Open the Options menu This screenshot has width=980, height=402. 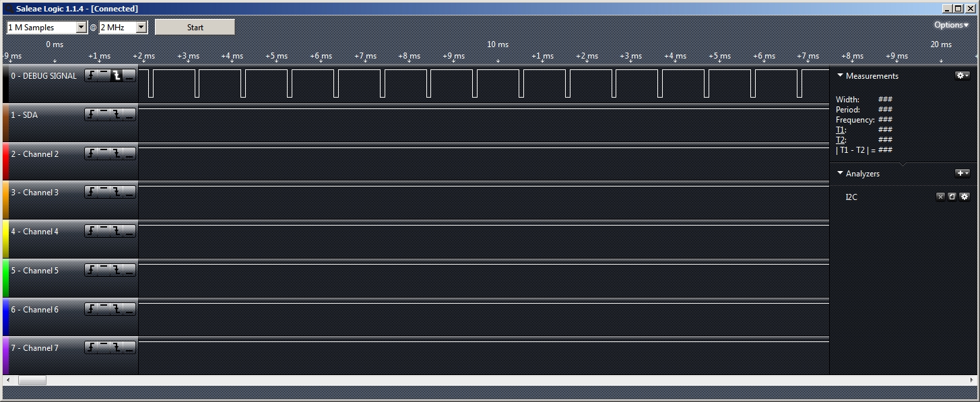pos(950,25)
